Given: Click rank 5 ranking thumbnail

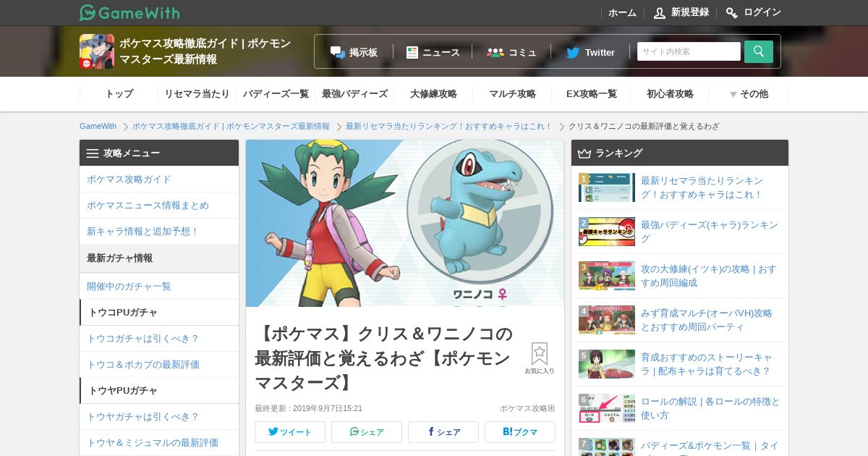Looking at the screenshot, I should [x=607, y=364].
